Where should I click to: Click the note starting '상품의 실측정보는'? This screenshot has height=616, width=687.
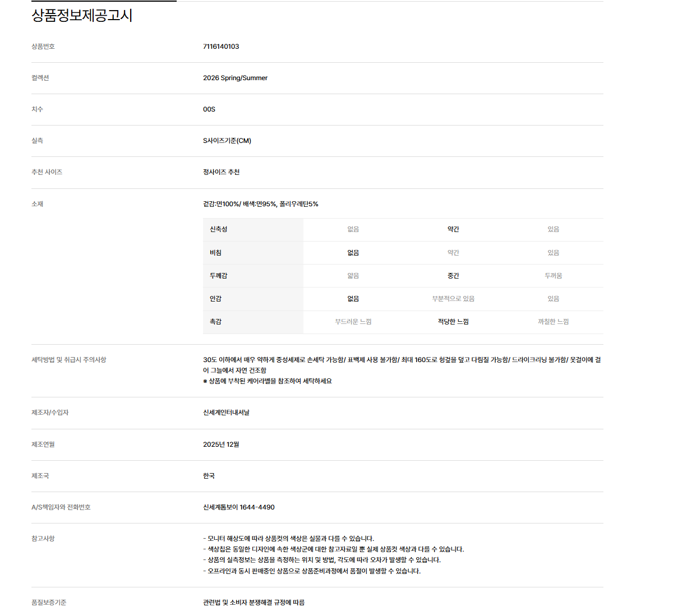coord(322,560)
